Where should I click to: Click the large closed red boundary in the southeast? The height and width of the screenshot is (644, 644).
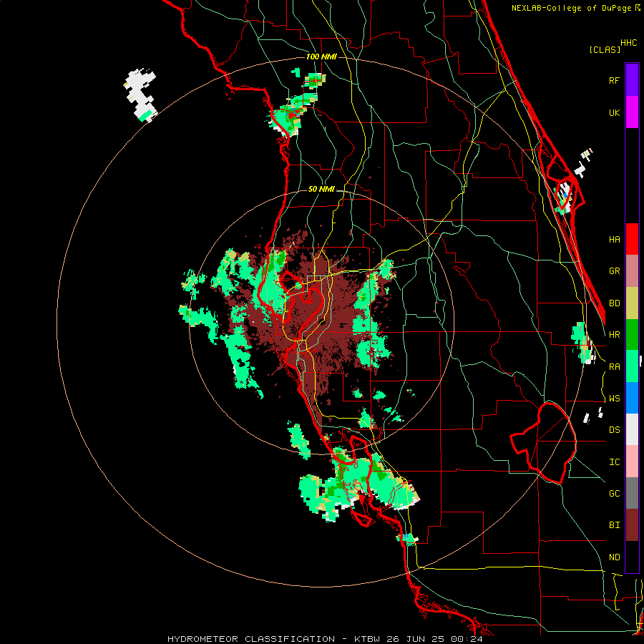[543, 443]
